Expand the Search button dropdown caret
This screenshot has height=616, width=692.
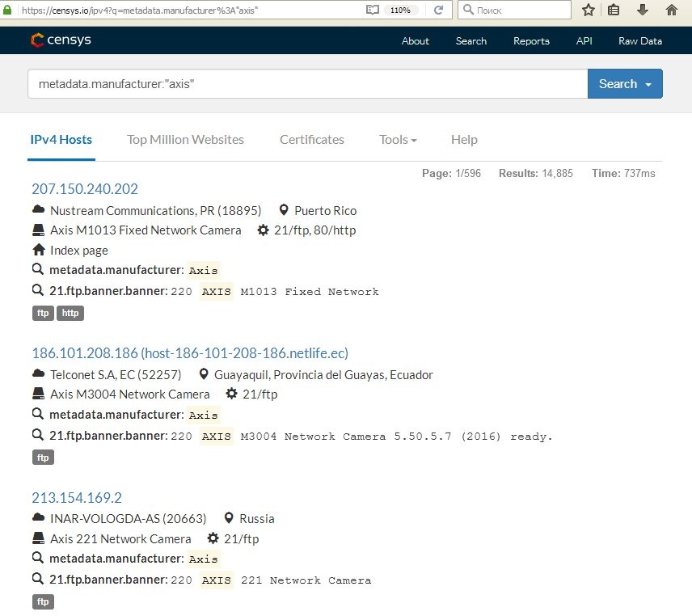pyautogui.click(x=648, y=84)
